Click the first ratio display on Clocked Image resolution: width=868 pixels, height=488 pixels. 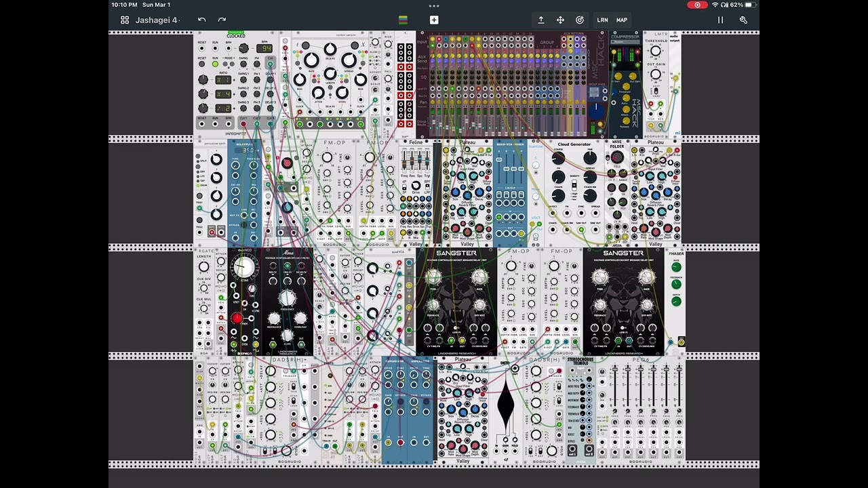tap(223, 79)
